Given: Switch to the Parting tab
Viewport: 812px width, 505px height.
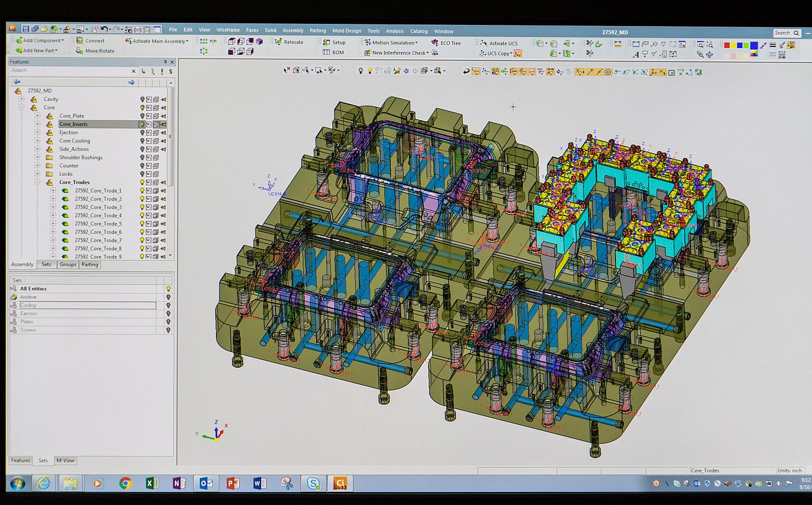Looking at the screenshot, I should point(90,264).
